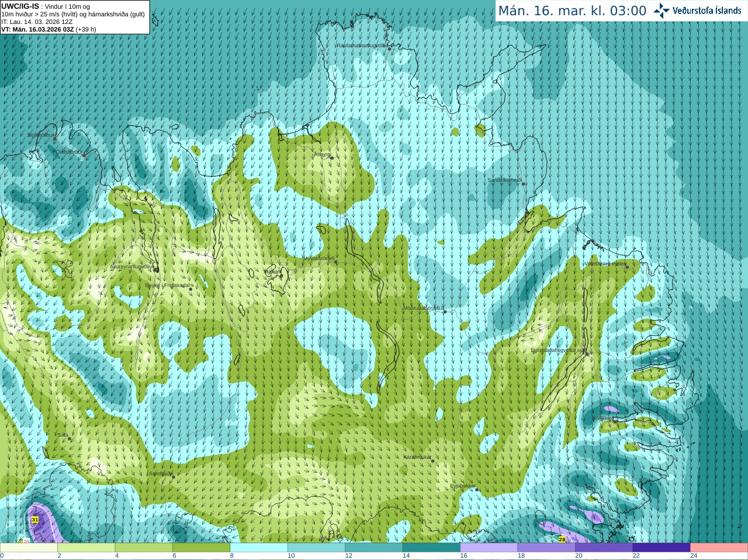Viewport: 748px width, 560px height.
Task: Click the 20–22 m/s violet legend swatch
Action: coord(604,548)
